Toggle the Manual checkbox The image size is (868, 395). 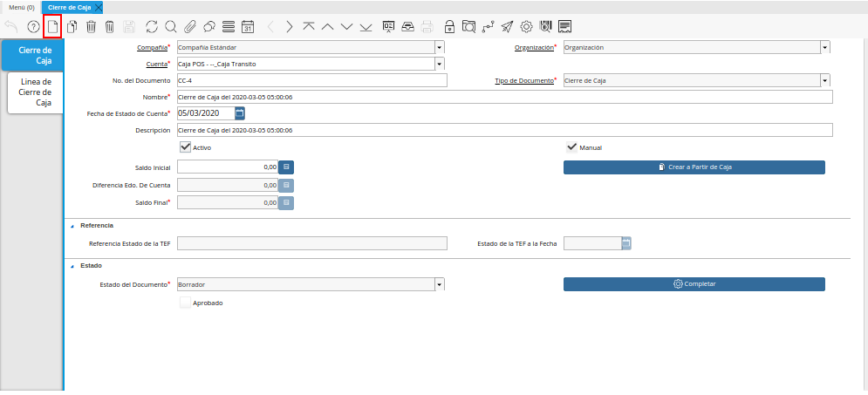[572, 147]
